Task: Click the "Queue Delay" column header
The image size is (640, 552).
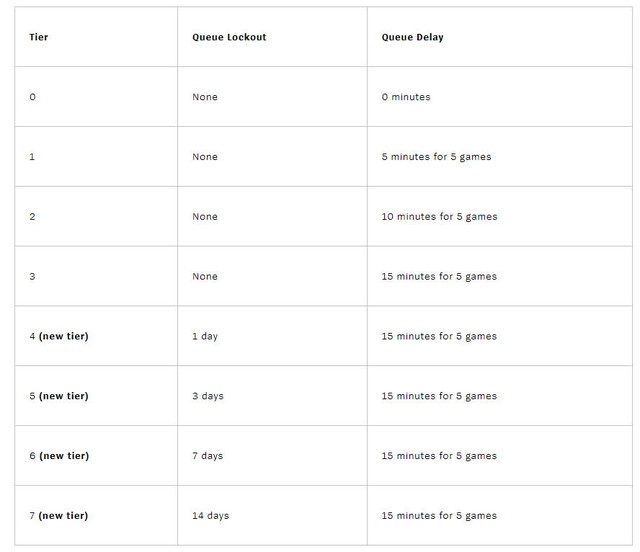Action: (412, 37)
